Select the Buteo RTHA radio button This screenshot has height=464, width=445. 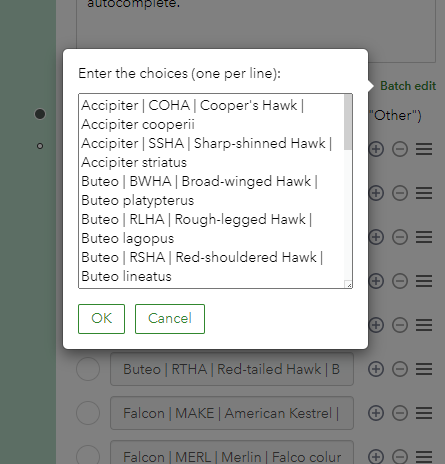tap(88, 369)
